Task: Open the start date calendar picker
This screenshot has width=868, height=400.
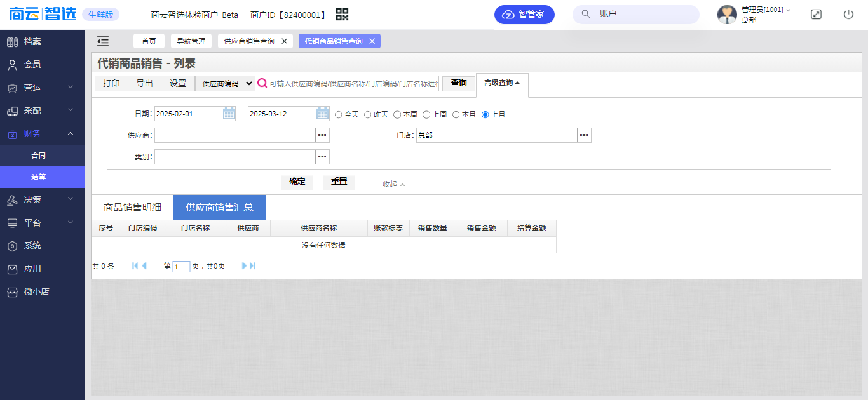Action: tap(229, 114)
